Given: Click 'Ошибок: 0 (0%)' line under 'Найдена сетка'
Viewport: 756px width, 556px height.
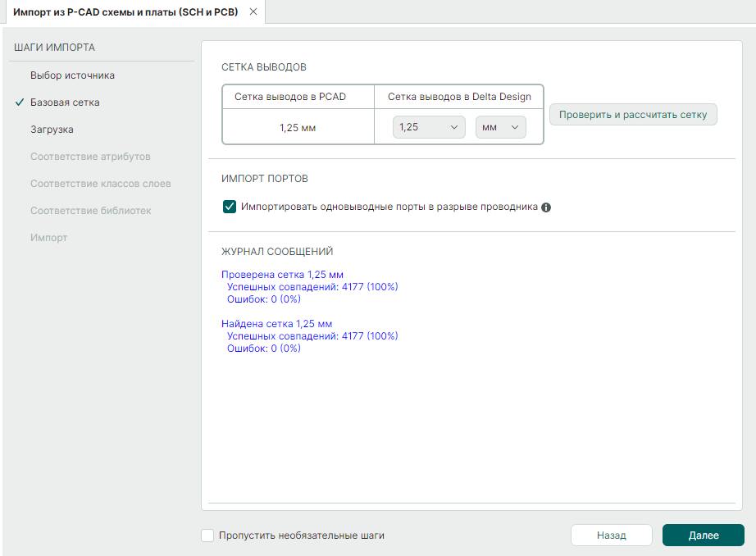Looking at the screenshot, I should (x=264, y=349).
